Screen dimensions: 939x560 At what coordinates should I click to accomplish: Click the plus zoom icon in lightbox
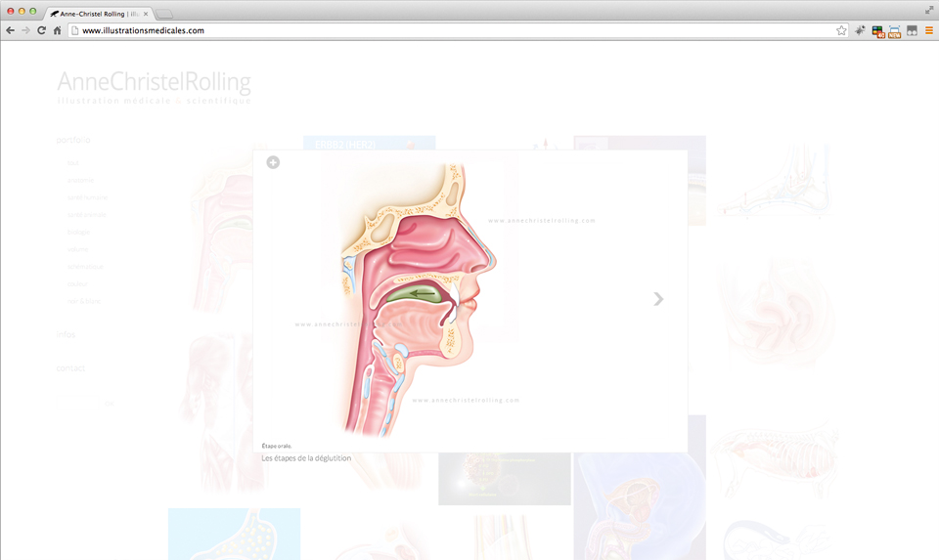[273, 162]
